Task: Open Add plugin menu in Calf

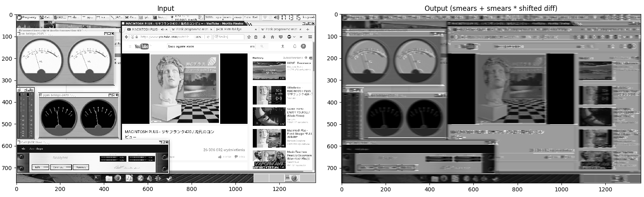Action: pos(36,149)
